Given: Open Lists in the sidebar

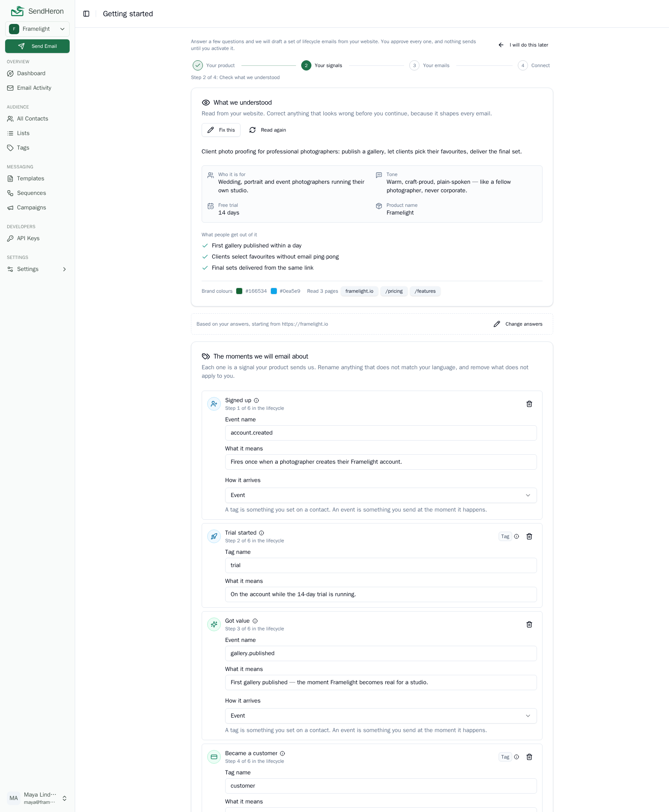Looking at the screenshot, I should [x=37, y=133].
